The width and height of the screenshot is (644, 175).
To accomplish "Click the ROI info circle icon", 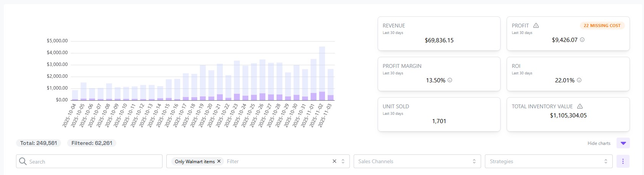I will pos(579,80).
